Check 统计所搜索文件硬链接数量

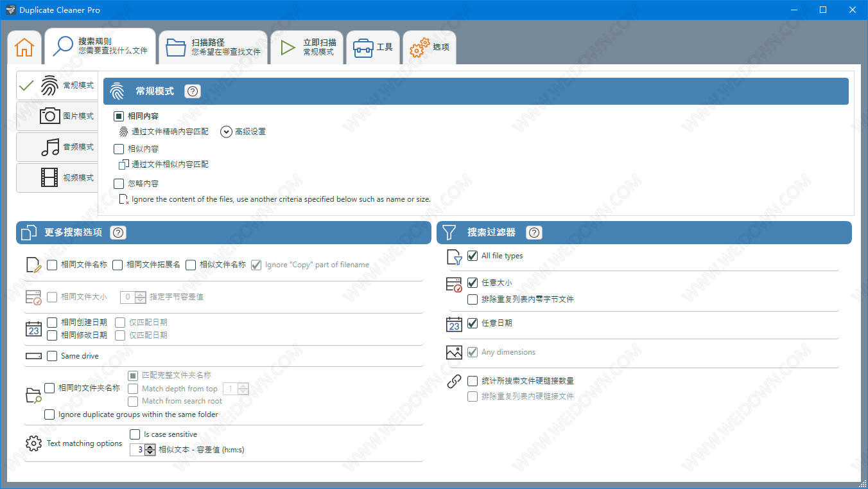473,381
